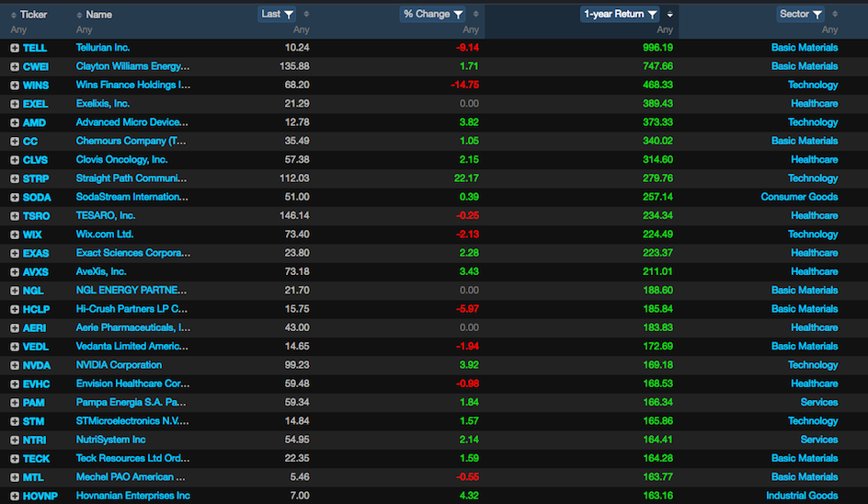Click the Ticker column header label

coord(33,15)
